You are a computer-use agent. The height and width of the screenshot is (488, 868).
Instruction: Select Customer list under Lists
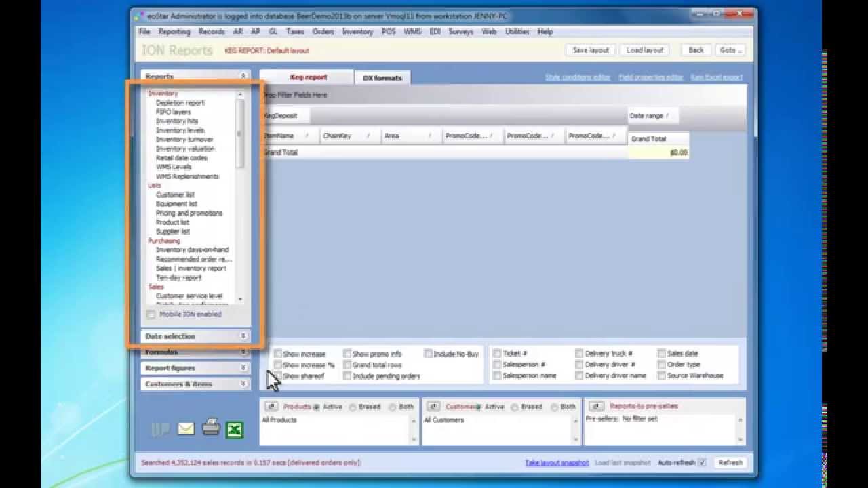[175, 195]
